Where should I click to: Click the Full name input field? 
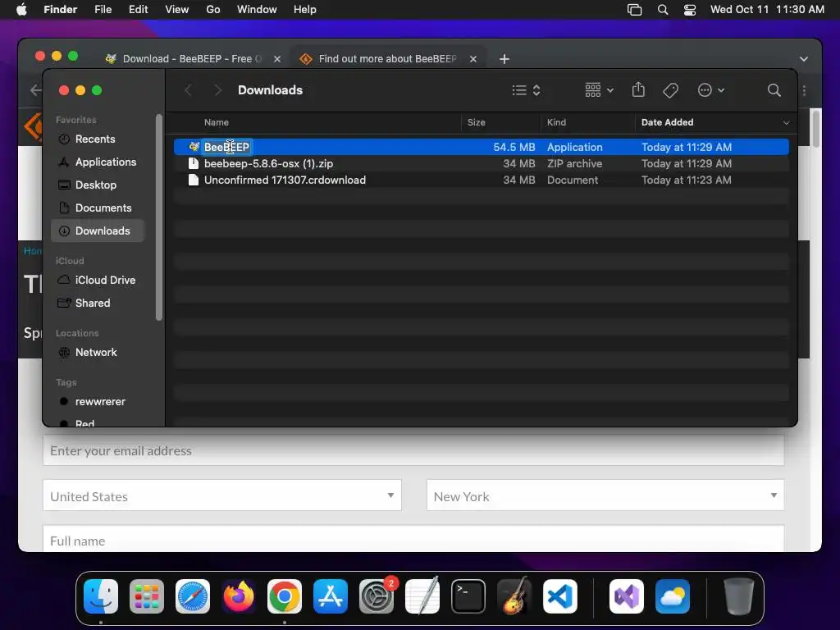pyautogui.click(x=413, y=539)
